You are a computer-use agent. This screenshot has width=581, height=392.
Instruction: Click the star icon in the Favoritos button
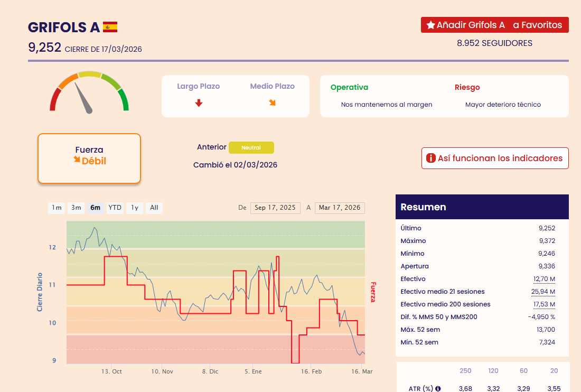pyautogui.click(x=430, y=25)
